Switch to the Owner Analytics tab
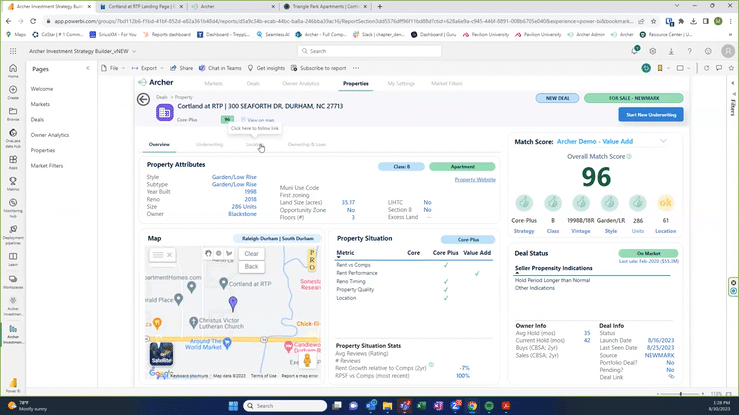The width and height of the screenshot is (739, 415). [301, 83]
